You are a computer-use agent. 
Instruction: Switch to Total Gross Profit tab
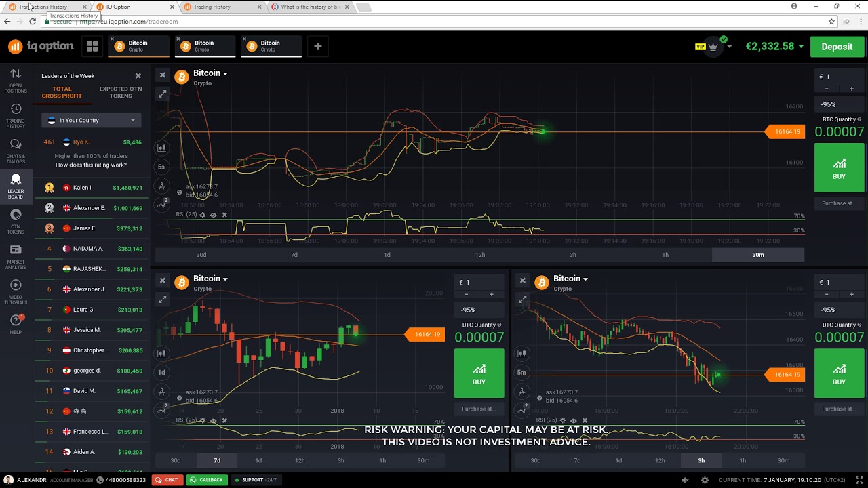pos(62,92)
